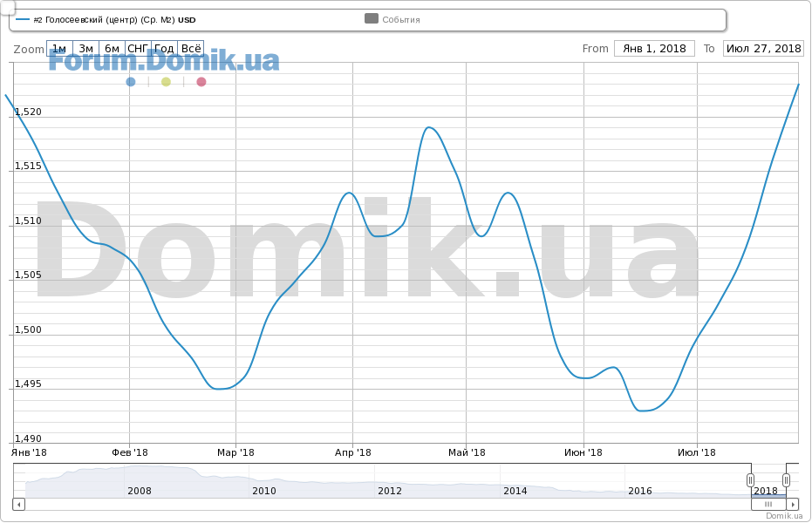This screenshot has height=523, width=812.
Task: Click the pink dot marker
Action: click(201, 82)
